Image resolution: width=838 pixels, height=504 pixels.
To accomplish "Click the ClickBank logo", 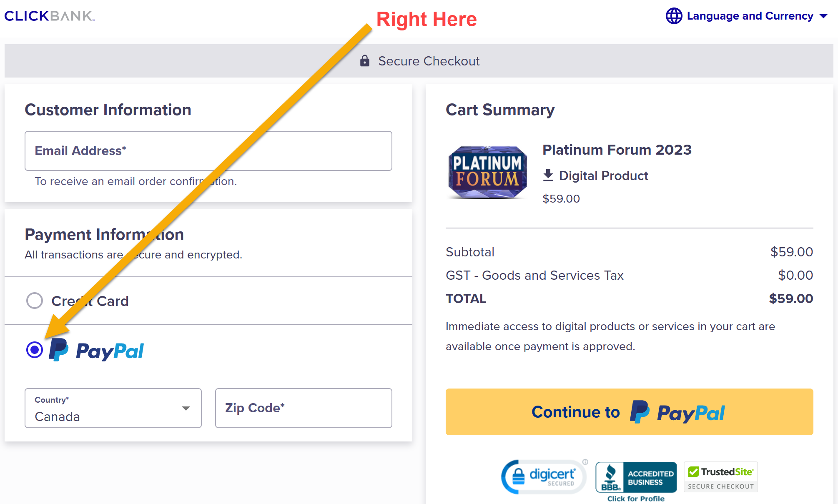I will tap(49, 16).
